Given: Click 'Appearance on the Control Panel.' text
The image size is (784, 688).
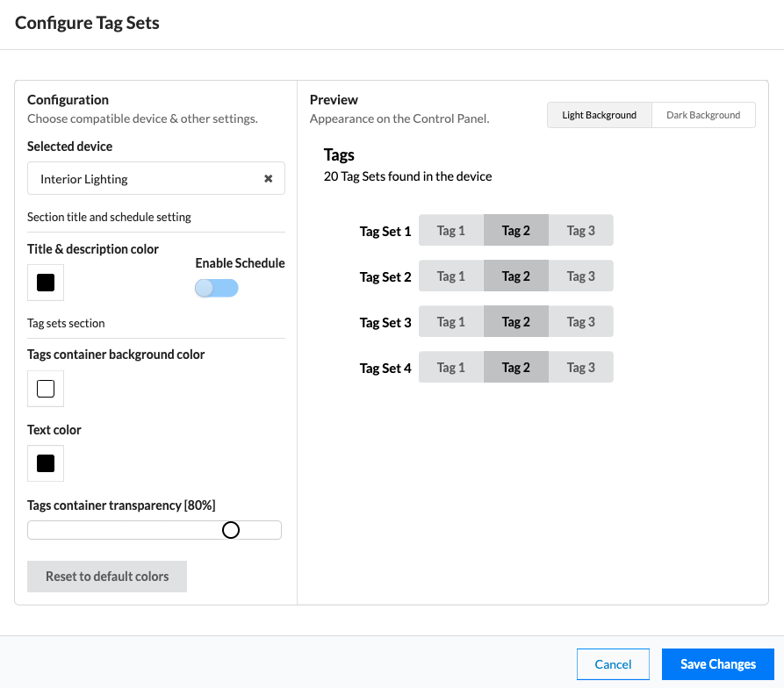Looking at the screenshot, I should coord(399,119).
